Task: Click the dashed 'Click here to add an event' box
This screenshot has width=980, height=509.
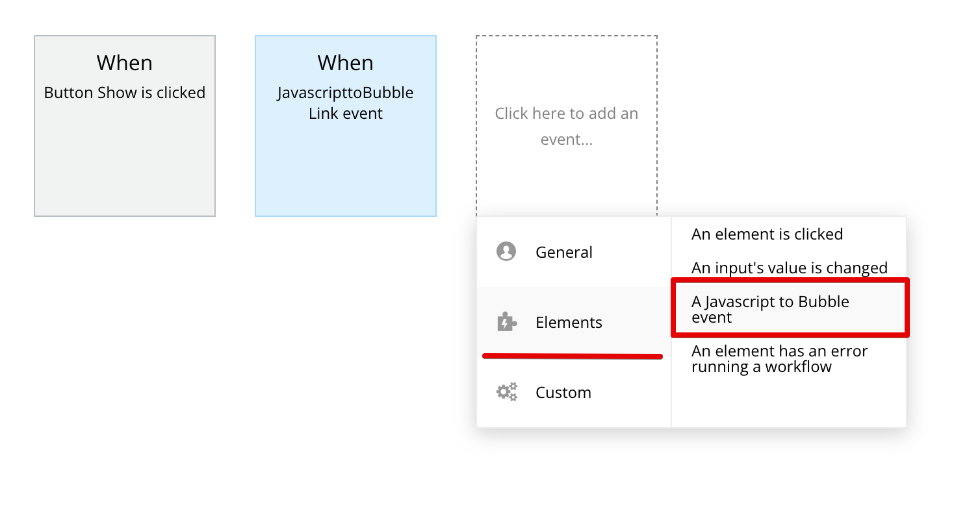Action: pyautogui.click(x=567, y=126)
